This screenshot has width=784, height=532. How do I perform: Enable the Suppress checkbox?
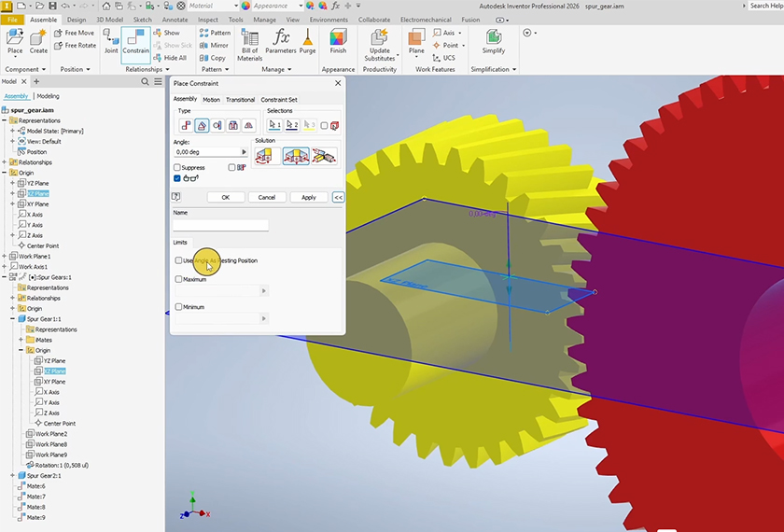(177, 168)
